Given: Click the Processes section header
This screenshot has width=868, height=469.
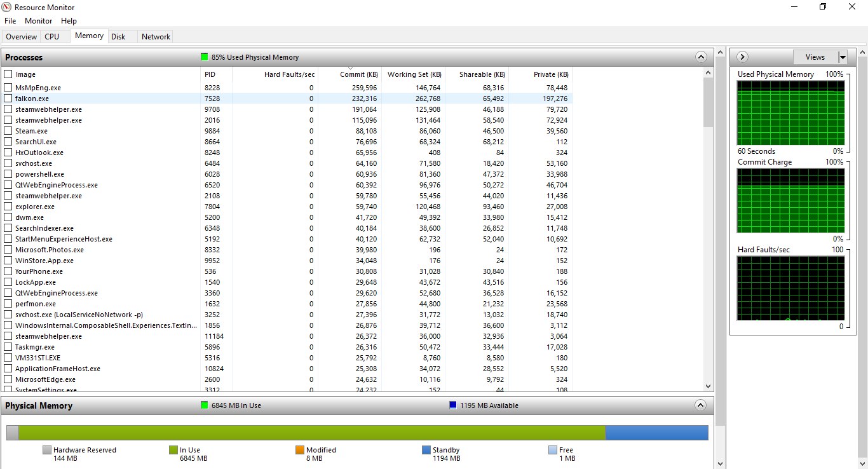Looking at the screenshot, I should click(357, 57).
